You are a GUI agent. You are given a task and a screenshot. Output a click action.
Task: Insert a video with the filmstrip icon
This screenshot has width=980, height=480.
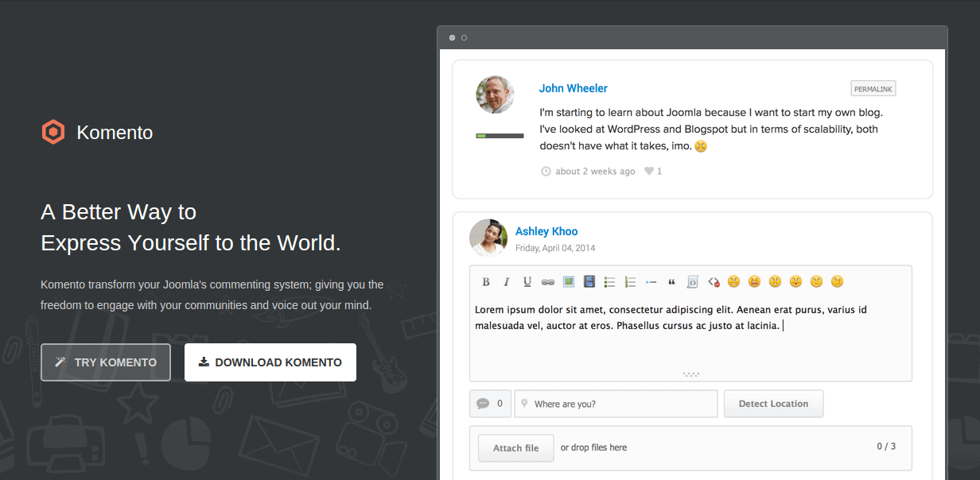tap(589, 281)
